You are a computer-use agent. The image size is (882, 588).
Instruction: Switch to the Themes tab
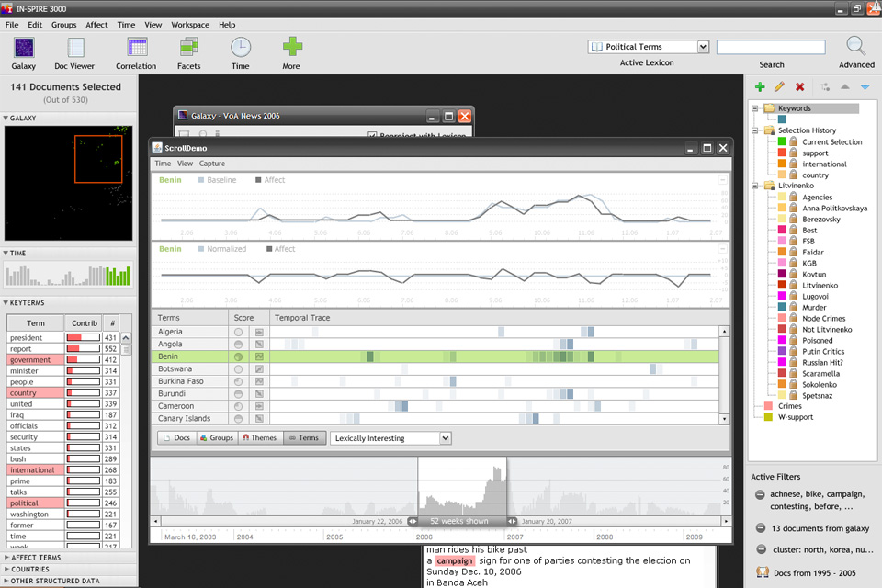point(259,438)
